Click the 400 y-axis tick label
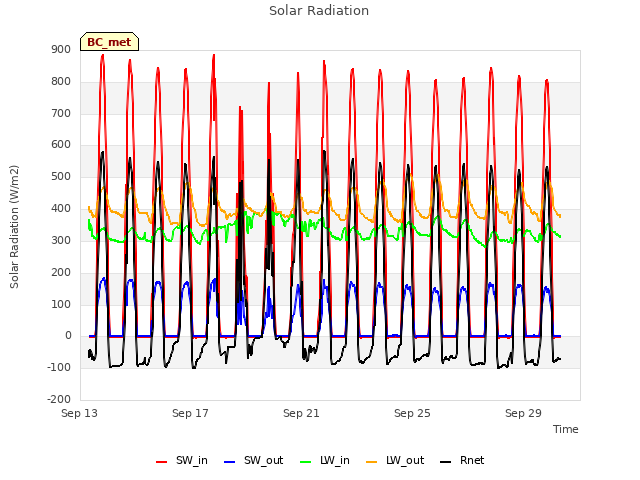The height and width of the screenshot is (480, 640). pyautogui.click(x=61, y=209)
